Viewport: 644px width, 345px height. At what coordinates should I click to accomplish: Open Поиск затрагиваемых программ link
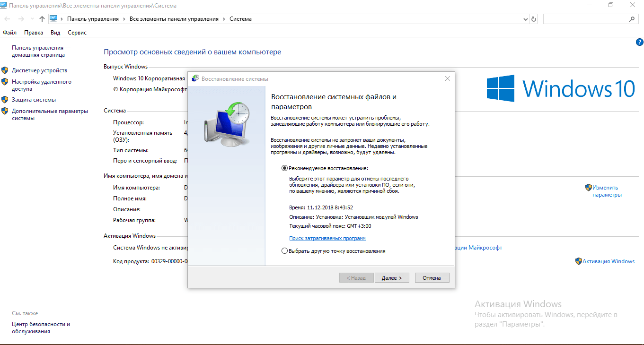(x=327, y=238)
